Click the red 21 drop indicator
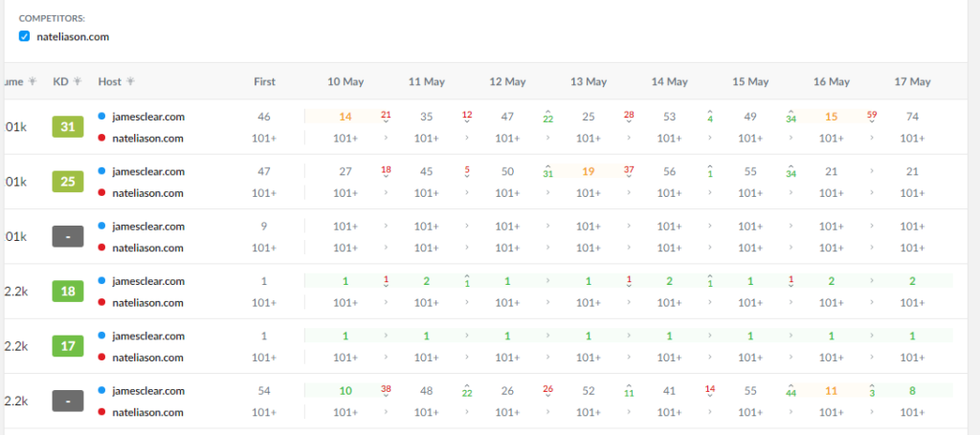This screenshot has width=980, height=435. click(x=386, y=116)
